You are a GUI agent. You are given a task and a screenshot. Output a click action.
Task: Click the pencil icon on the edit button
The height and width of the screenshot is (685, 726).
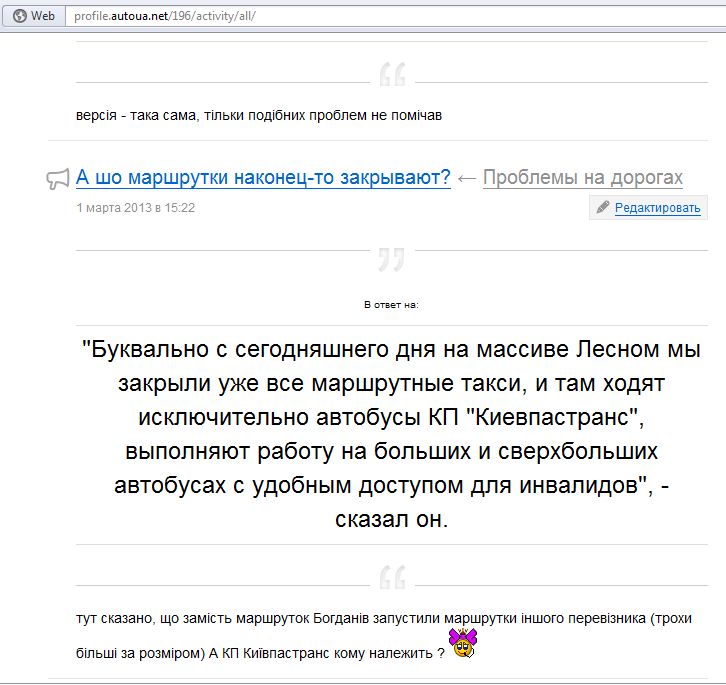(x=602, y=207)
